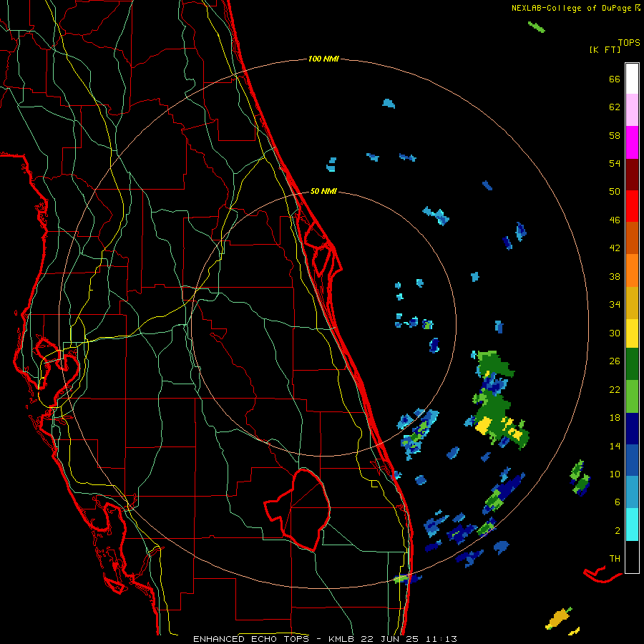Screen dimensions: 644x644
Task: Click the 'TH' threshold label
Action: [615, 558]
